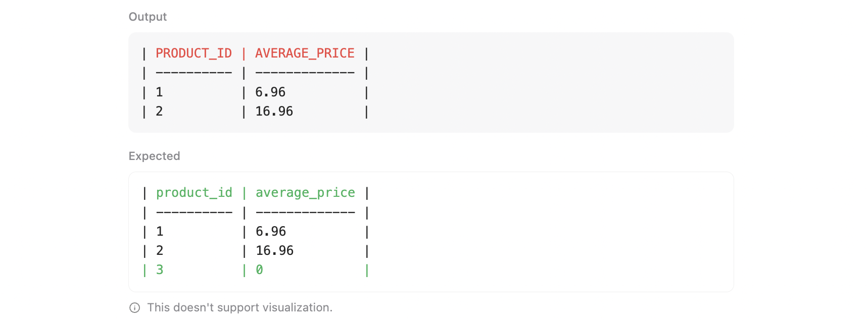Click the green product id 3 row

pyautogui.click(x=160, y=270)
